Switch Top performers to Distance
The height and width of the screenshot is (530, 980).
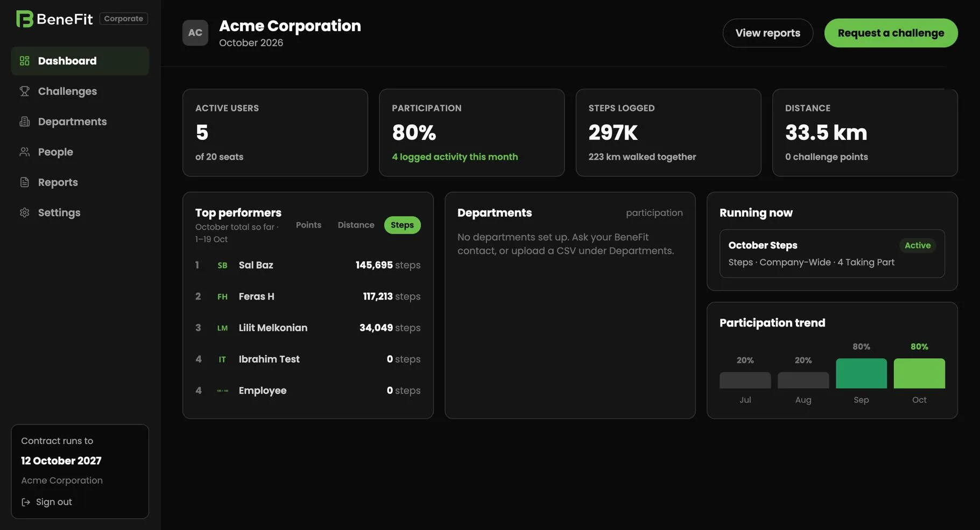point(356,225)
